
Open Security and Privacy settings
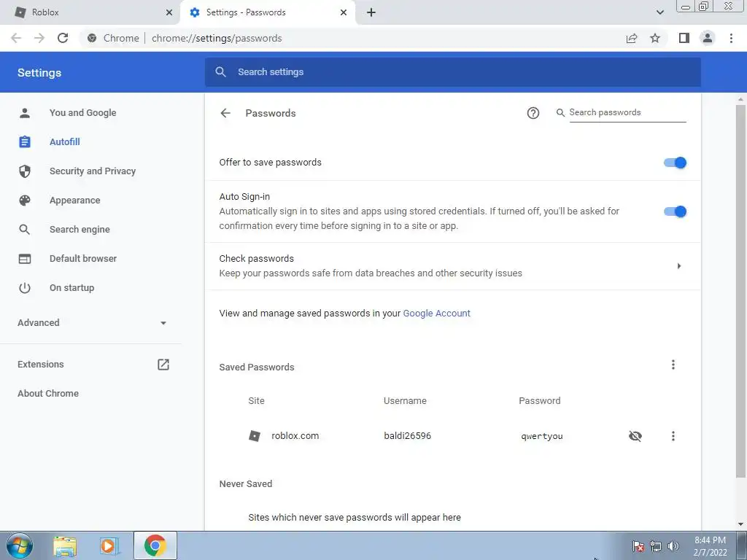pos(93,171)
